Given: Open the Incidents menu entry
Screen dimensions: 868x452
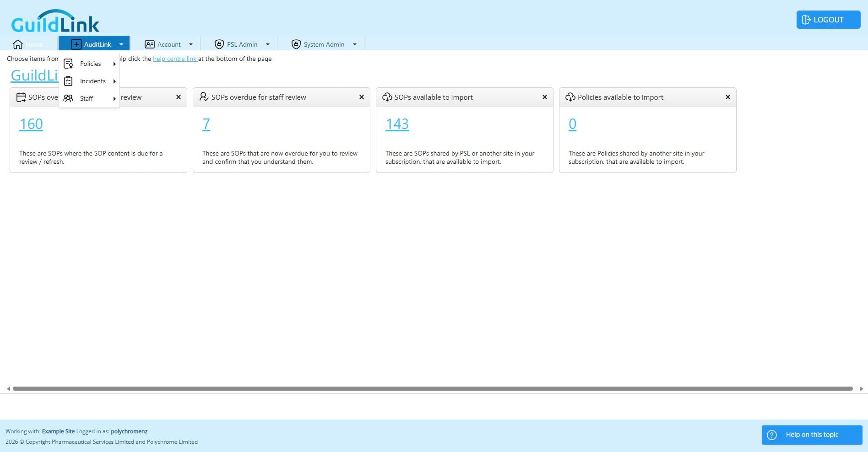Looking at the screenshot, I should 89,81.
